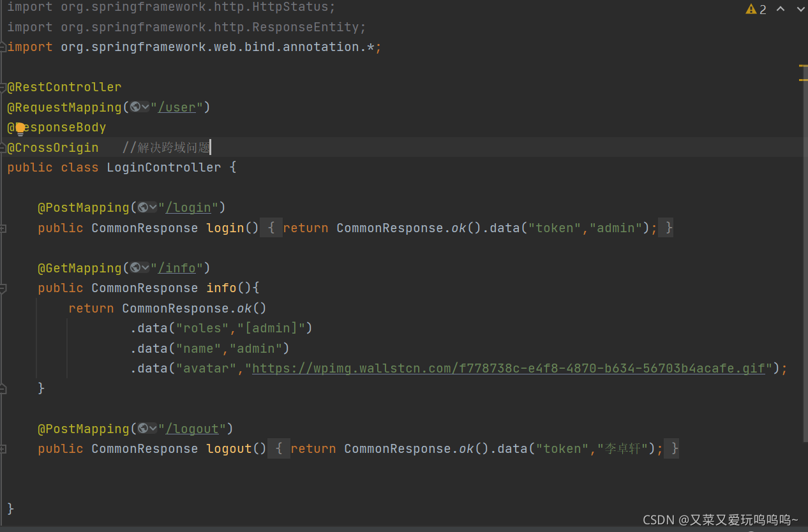Go to previous highlighted problem with up arrow
Viewport: 808px width, 532px height.
click(x=780, y=9)
